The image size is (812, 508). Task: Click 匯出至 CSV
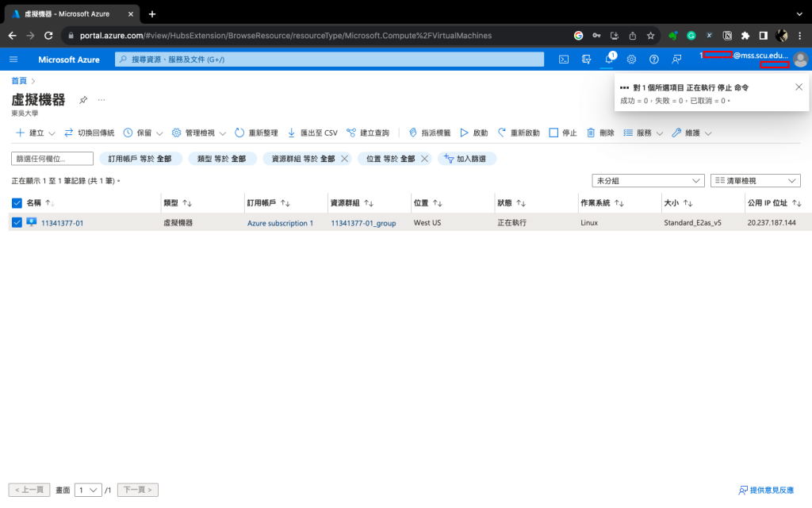pos(312,133)
